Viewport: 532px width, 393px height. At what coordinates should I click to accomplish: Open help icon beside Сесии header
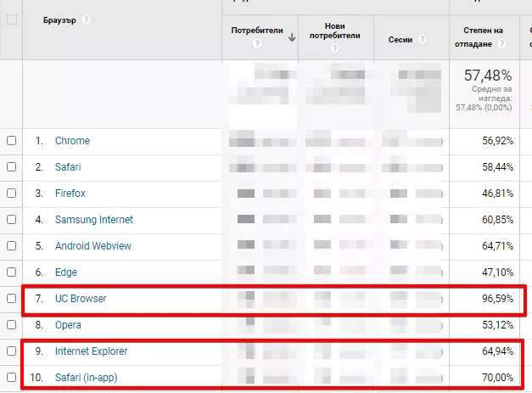point(422,39)
